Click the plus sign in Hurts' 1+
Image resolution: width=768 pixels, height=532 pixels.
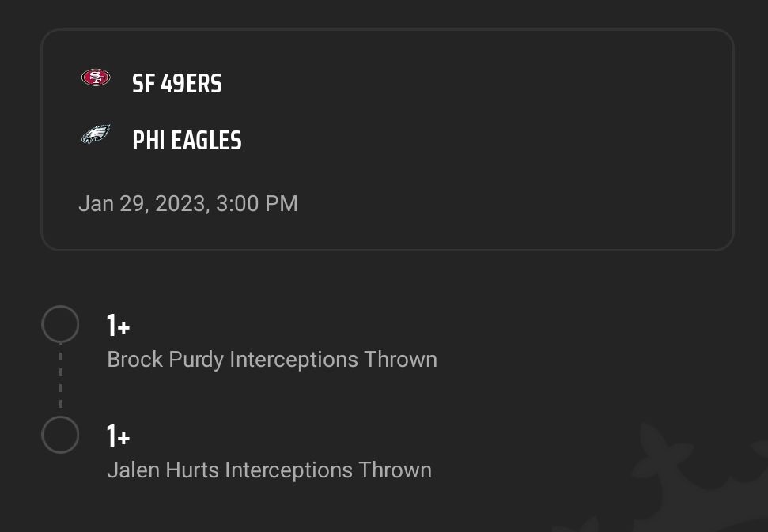(124, 438)
